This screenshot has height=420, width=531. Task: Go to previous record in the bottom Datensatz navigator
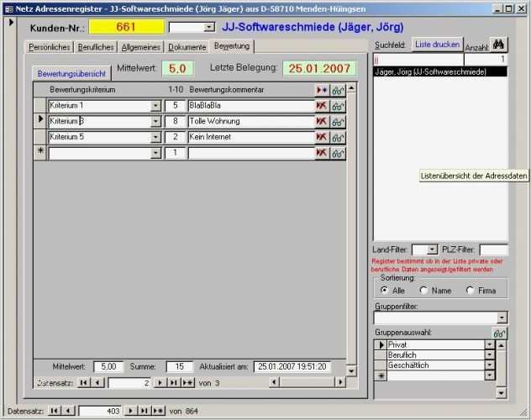(x=68, y=411)
